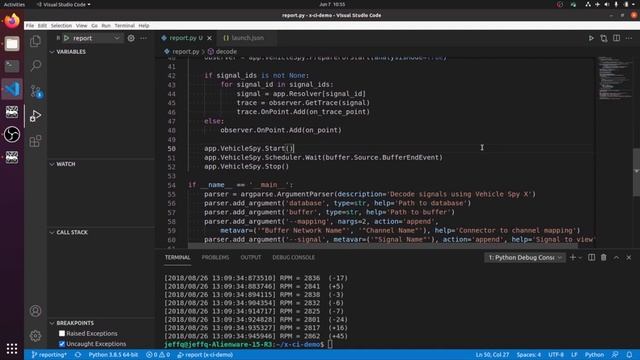
Task: Click the notifications bell in status bar
Action: [629, 355]
